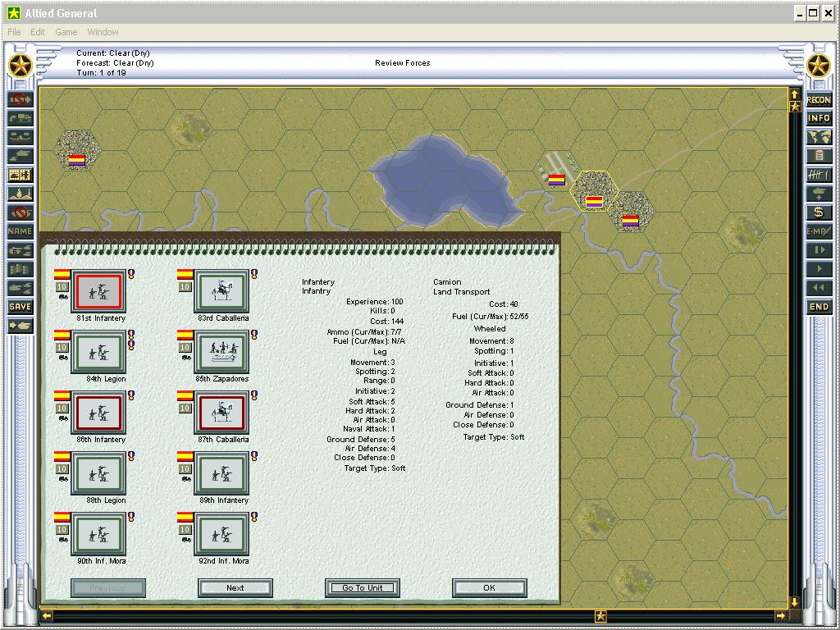The width and height of the screenshot is (840, 630).
Task: Click the Next button
Action: pyautogui.click(x=235, y=587)
